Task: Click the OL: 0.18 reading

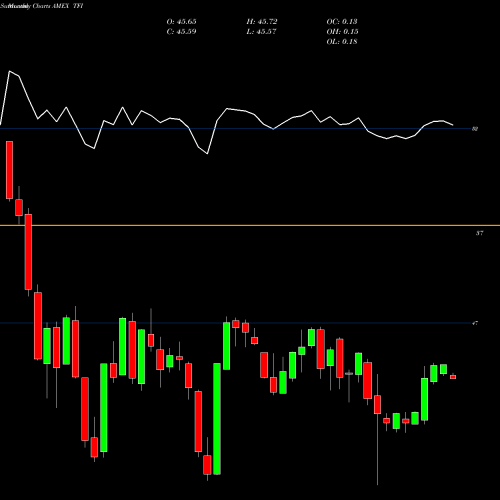Action: pyautogui.click(x=342, y=42)
